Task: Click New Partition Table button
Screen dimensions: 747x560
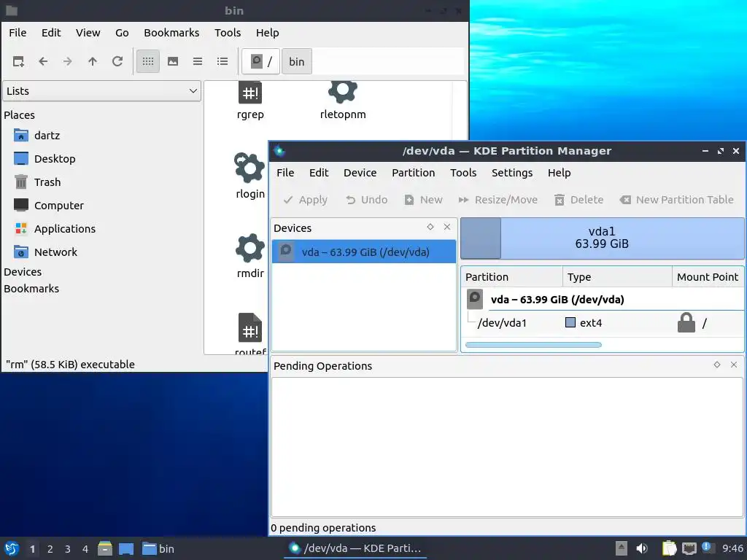Action: click(676, 200)
